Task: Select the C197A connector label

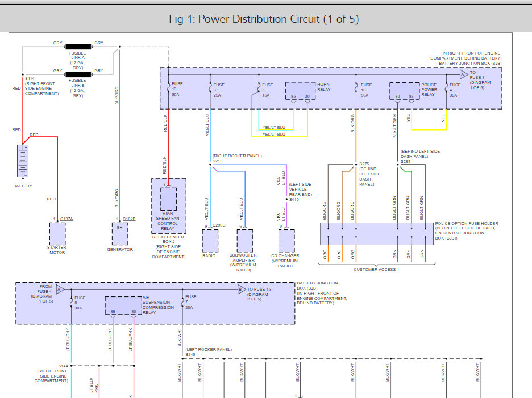Action: (x=66, y=219)
